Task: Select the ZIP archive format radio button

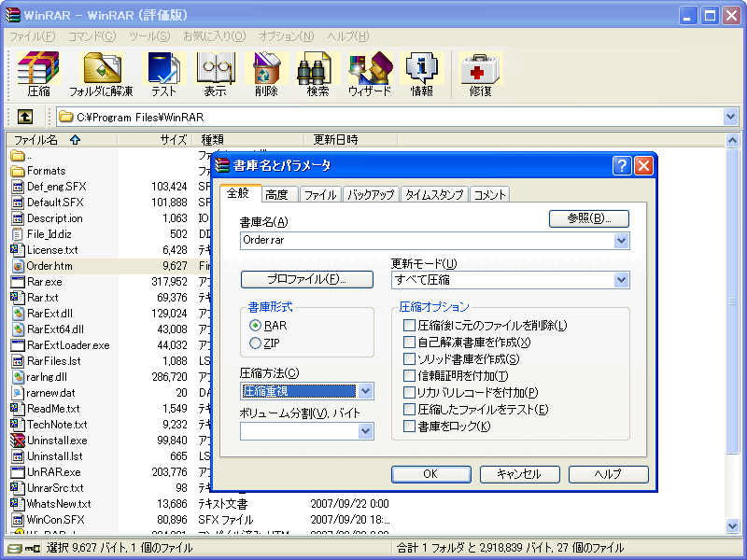Action: [x=255, y=343]
